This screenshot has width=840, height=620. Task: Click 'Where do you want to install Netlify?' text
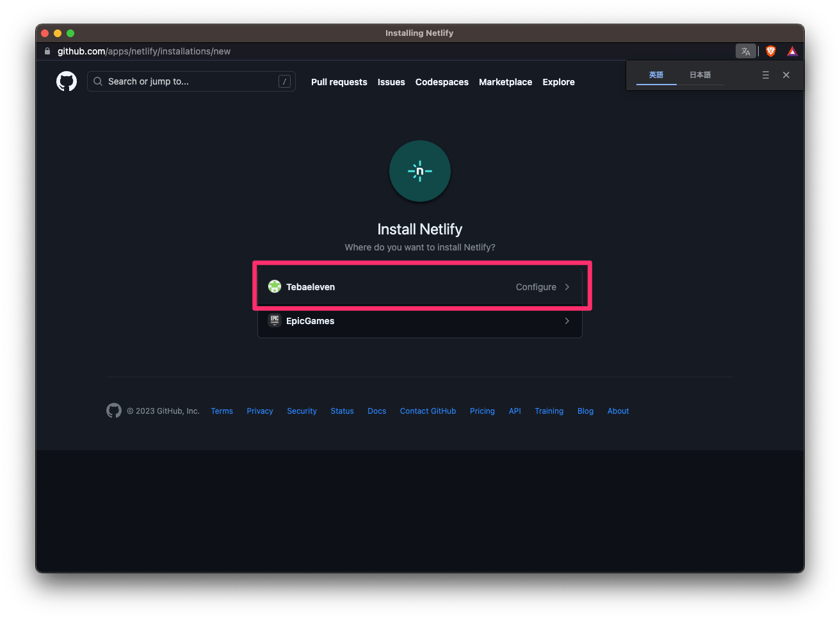(420, 247)
